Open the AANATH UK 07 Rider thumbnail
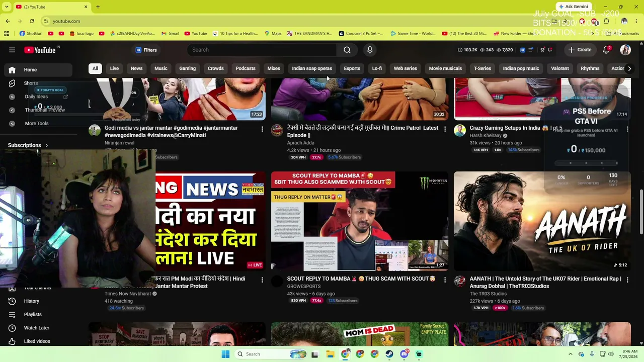 point(542,221)
